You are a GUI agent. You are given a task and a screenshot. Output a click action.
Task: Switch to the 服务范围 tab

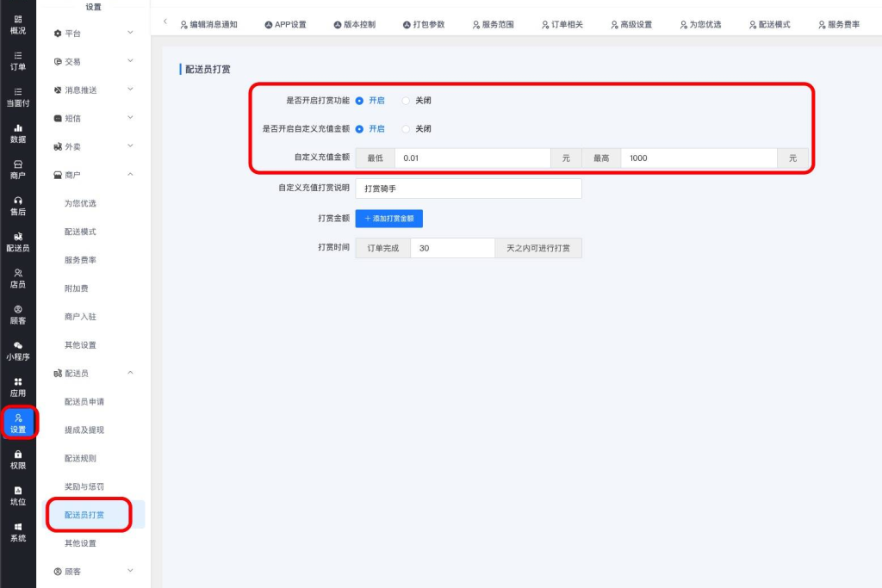pos(493,25)
